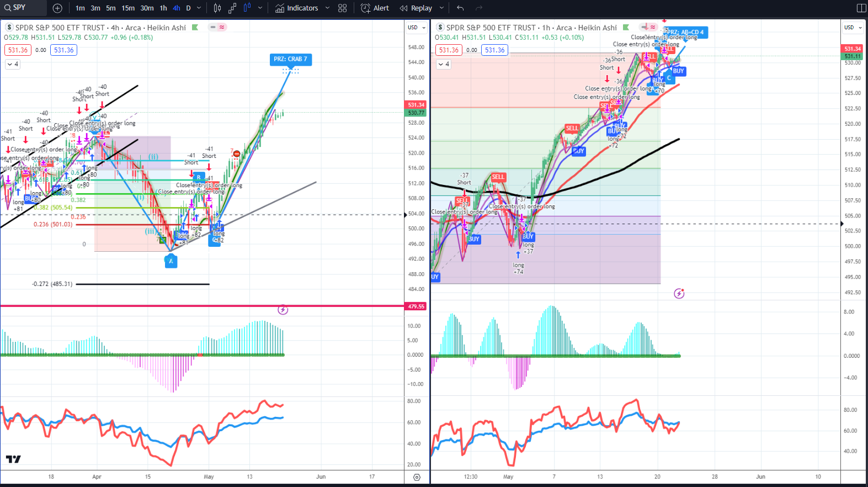868x487 pixels.
Task: Toggle the 4h chart gray status pill
Action: (212, 27)
